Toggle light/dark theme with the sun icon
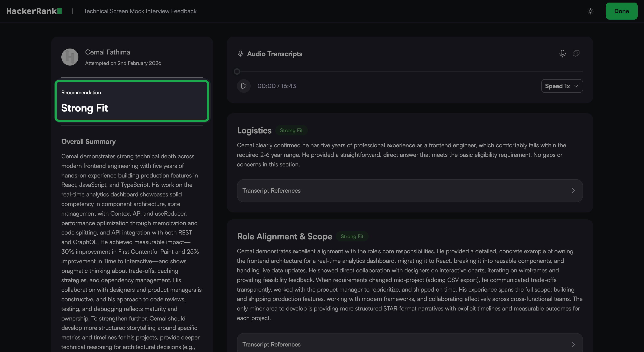Viewport: 644px width, 352px height. click(x=590, y=11)
